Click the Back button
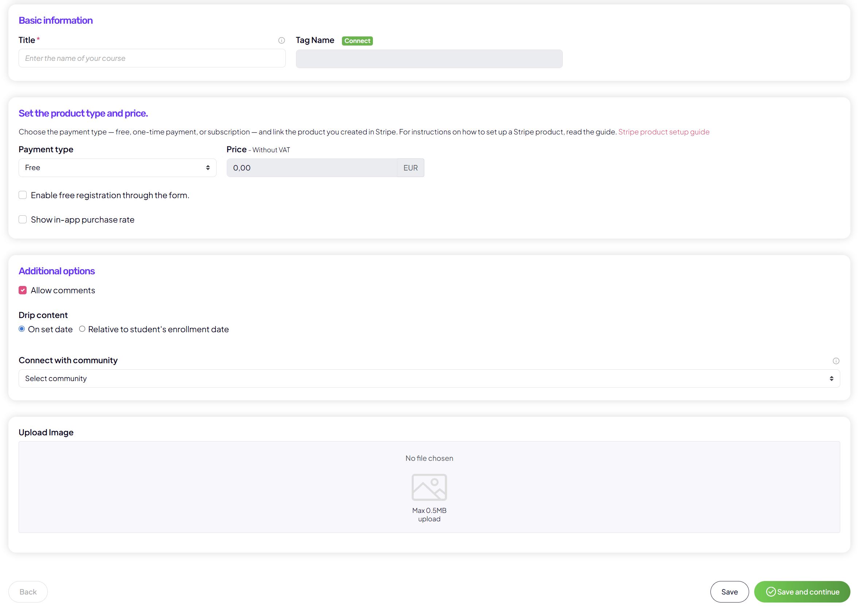The width and height of the screenshot is (861, 616). (28, 592)
